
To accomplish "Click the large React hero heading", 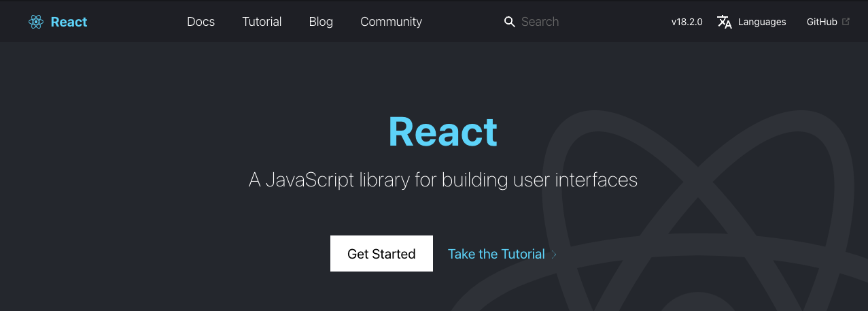I will click(442, 132).
